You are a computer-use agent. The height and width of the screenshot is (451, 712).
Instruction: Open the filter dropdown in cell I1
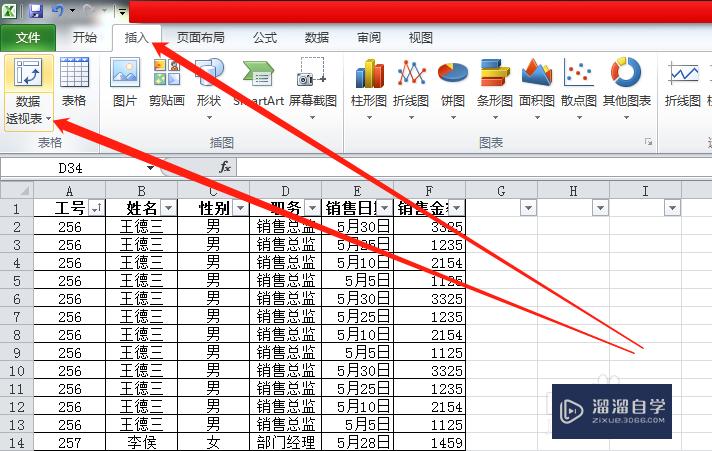[672, 208]
